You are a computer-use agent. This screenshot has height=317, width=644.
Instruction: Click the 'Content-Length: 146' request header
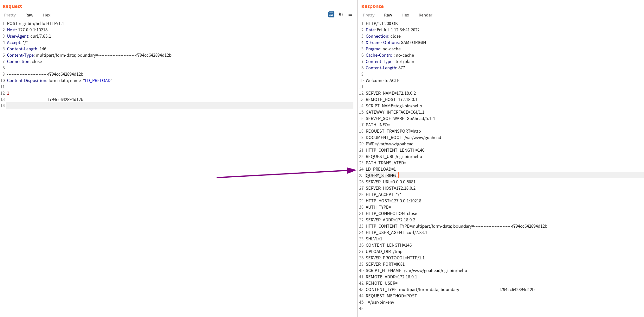pos(27,49)
